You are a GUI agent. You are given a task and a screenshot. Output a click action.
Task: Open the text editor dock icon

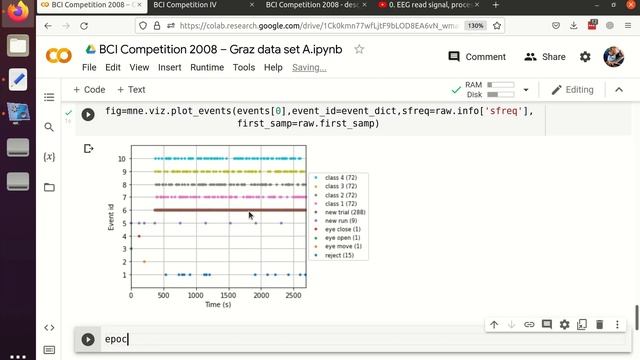(x=18, y=79)
